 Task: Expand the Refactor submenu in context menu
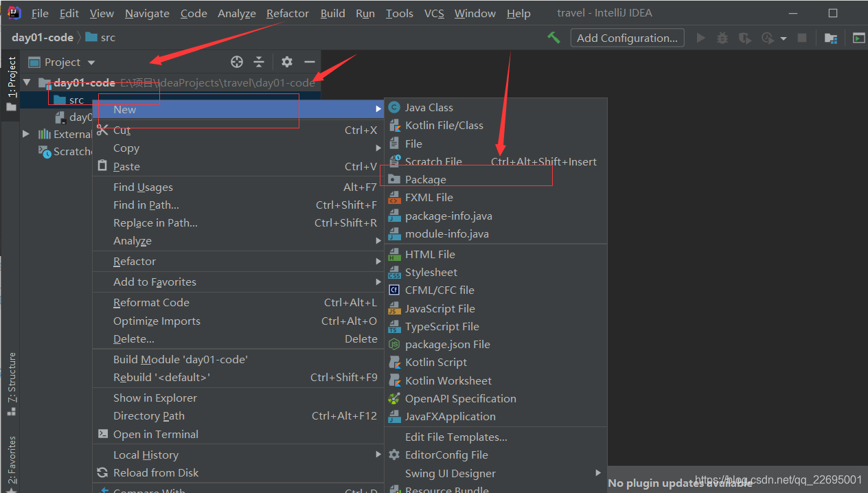(378, 262)
